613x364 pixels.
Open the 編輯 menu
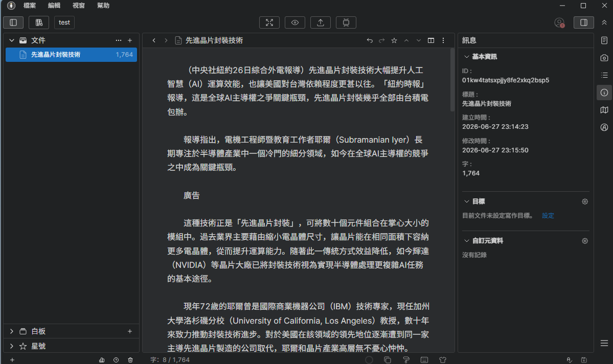click(x=54, y=6)
